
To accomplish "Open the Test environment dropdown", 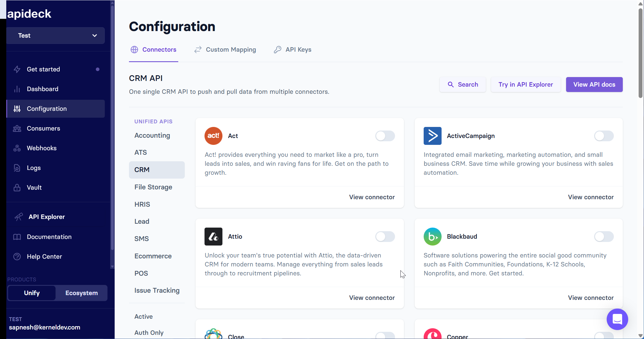I will [56, 36].
